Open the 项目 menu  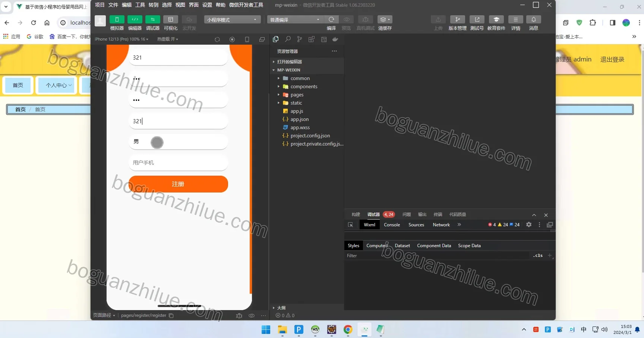(x=100, y=5)
